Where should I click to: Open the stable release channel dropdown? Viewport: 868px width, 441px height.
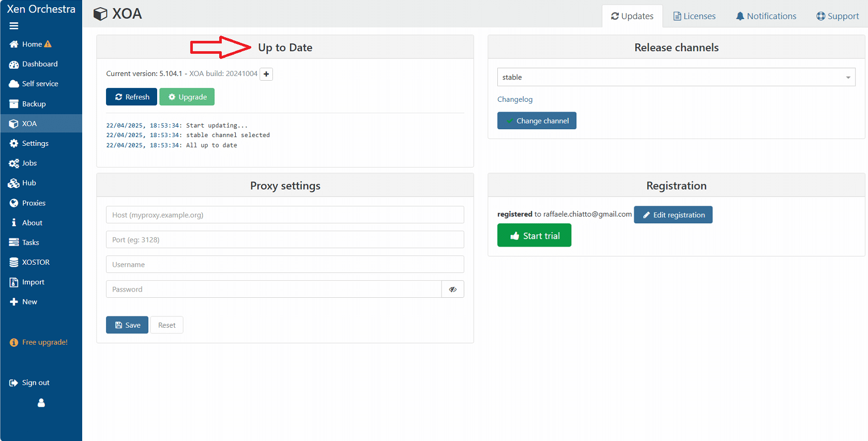676,77
